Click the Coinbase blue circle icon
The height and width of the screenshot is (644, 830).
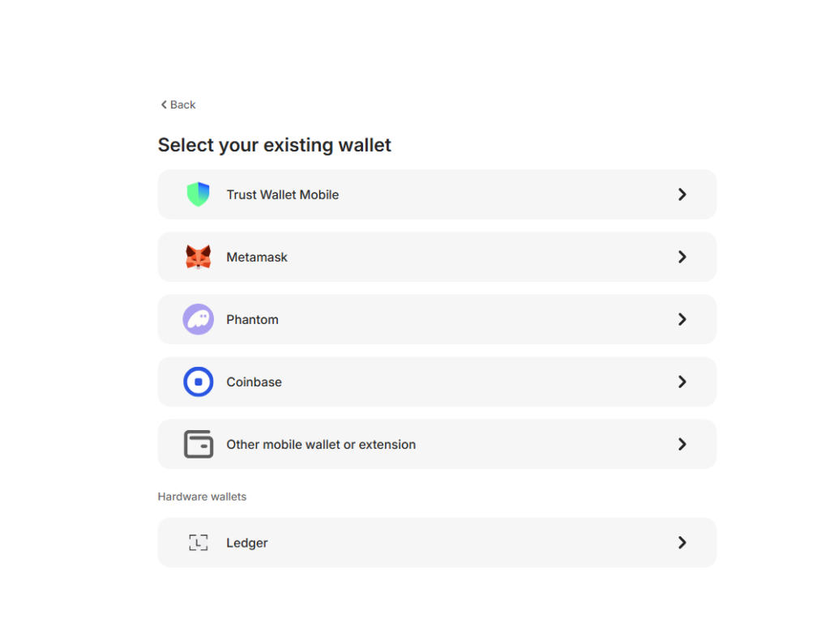coord(199,382)
